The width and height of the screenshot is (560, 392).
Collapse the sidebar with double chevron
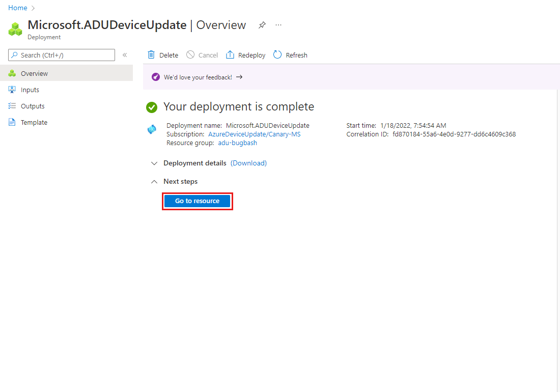pyautogui.click(x=125, y=55)
